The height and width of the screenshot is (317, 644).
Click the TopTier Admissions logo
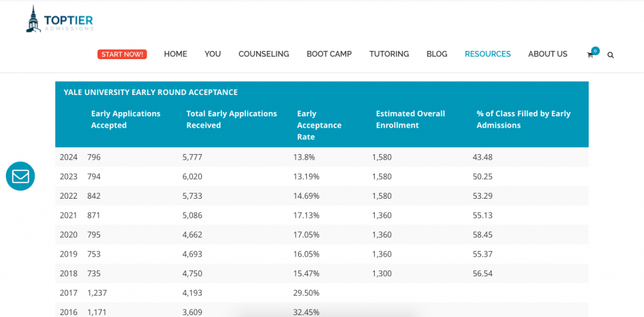(x=60, y=19)
